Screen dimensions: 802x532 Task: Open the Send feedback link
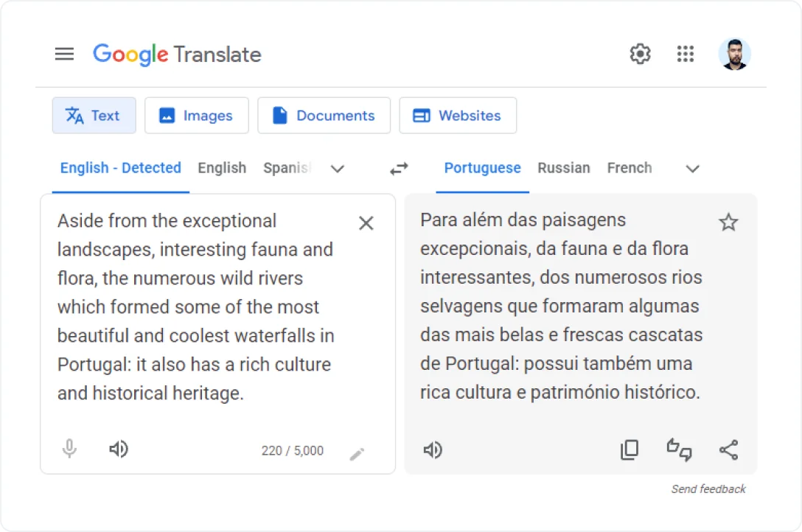(708, 489)
